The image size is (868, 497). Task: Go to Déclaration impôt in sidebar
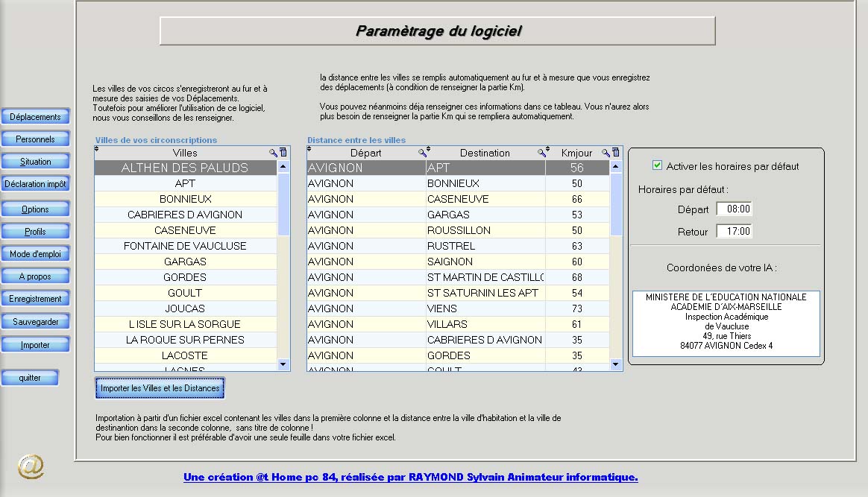click(35, 184)
